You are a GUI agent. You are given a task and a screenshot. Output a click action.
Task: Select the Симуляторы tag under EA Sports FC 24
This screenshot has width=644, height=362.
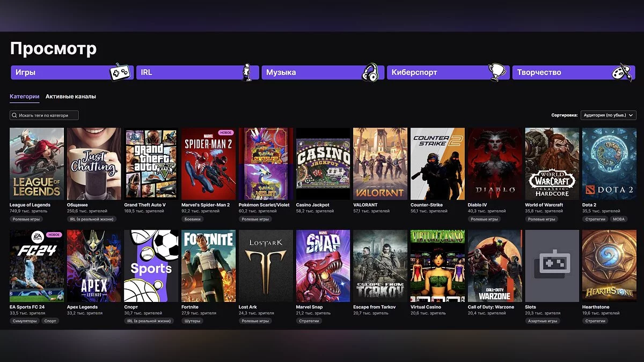click(x=25, y=321)
